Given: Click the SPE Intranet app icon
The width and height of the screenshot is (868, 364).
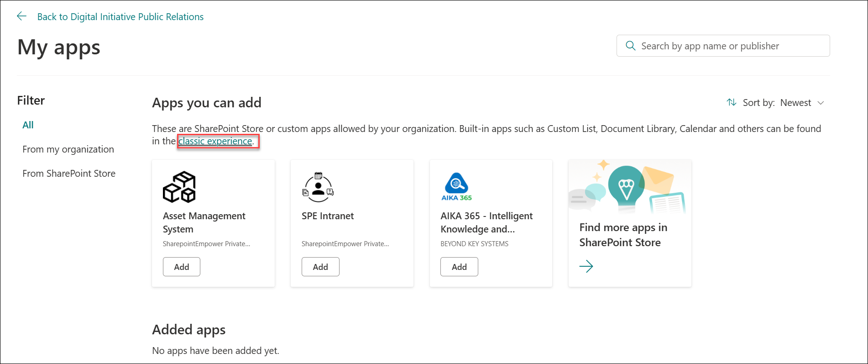Looking at the screenshot, I should pyautogui.click(x=318, y=187).
